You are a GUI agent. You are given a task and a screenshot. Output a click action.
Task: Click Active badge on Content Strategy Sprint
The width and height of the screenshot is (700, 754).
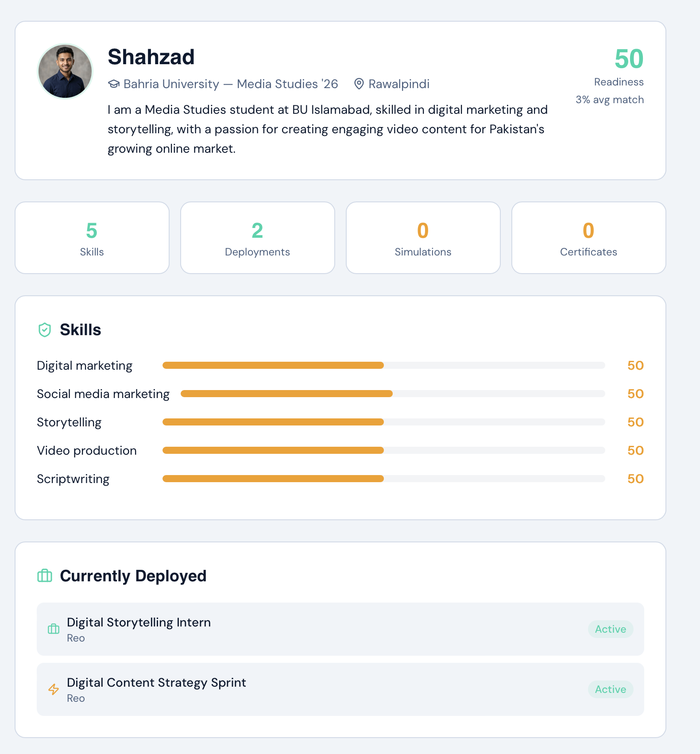point(610,689)
